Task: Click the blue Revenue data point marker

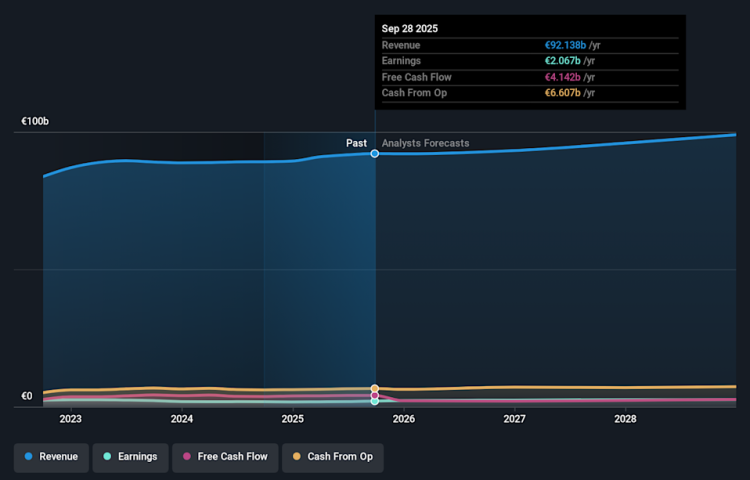Action: coord(375,153)
